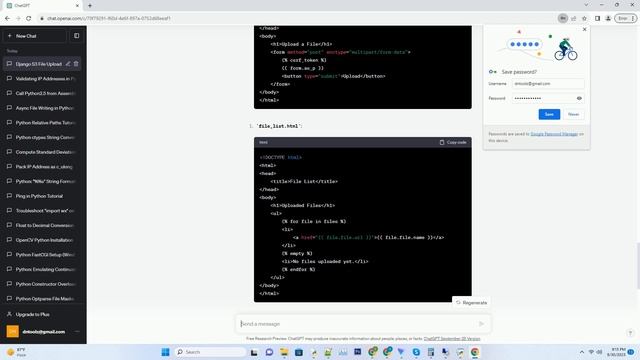The image size is (640, 360).
Task: Bookmark this page with star icon
Action: 584,18
